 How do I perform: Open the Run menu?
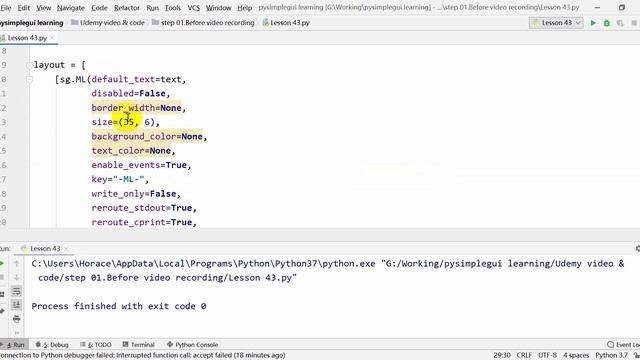[152, 8]
